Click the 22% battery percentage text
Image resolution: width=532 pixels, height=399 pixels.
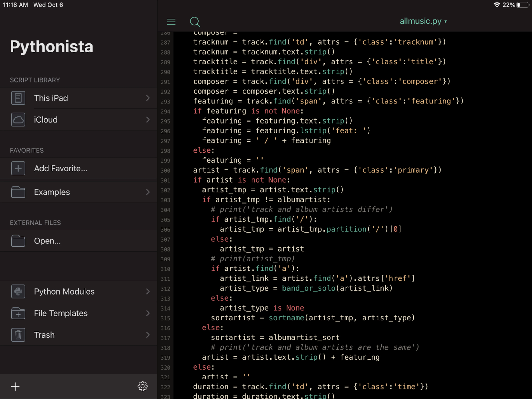(x=509, y=5)
